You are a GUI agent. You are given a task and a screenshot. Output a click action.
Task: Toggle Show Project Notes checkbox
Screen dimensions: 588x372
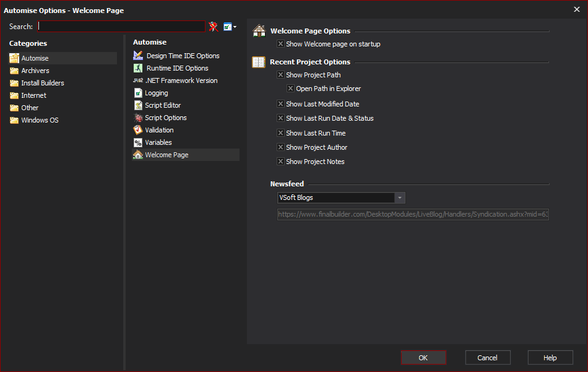pos(280,162)
